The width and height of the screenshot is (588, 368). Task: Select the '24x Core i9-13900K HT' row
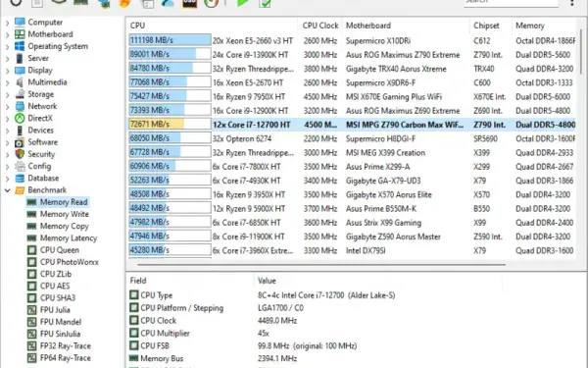(x=351, y=54)
